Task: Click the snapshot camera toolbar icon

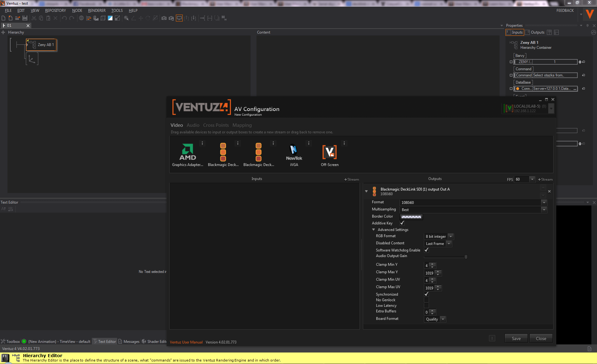Action: tap(164, 18)
